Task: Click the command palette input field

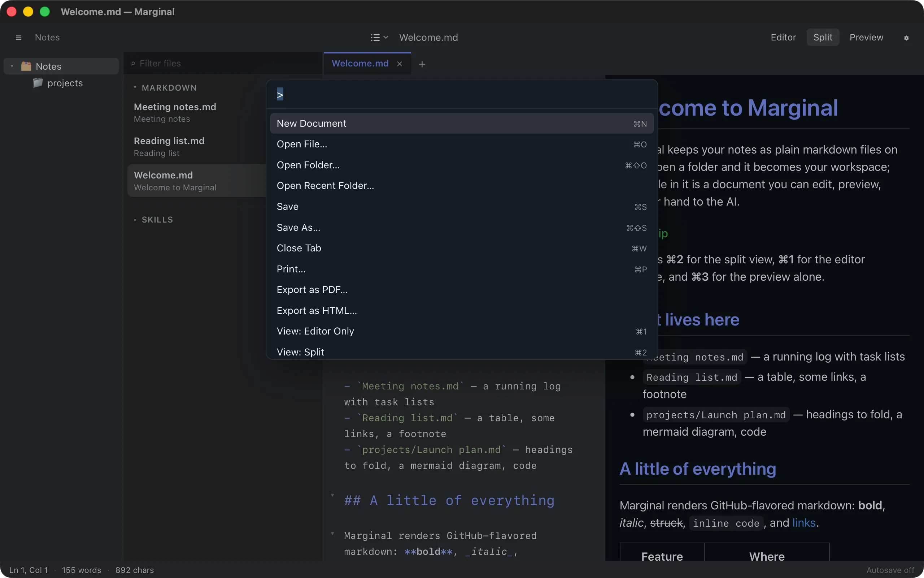Action: 462,94
